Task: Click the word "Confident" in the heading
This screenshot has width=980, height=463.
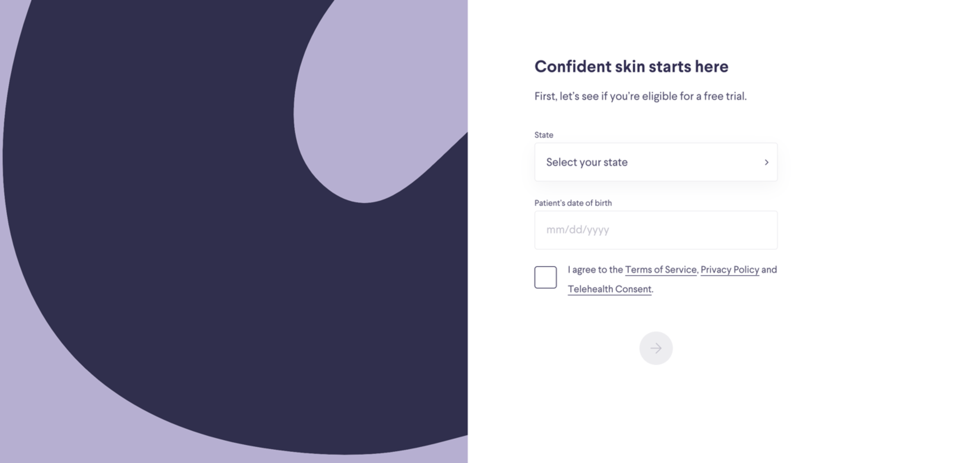Action: [x=572, y=66]
